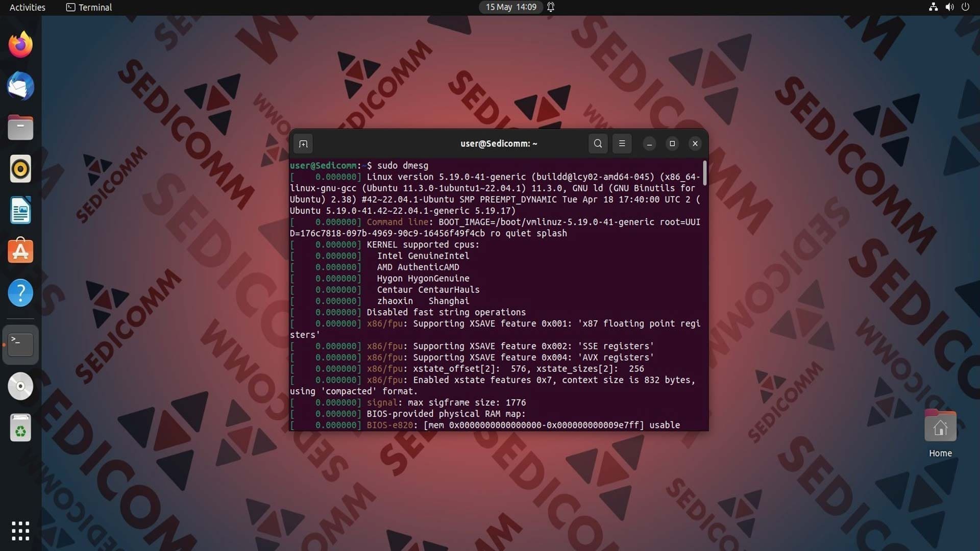Open the terminal hamburger menu
980x551 pixels.
622,144
